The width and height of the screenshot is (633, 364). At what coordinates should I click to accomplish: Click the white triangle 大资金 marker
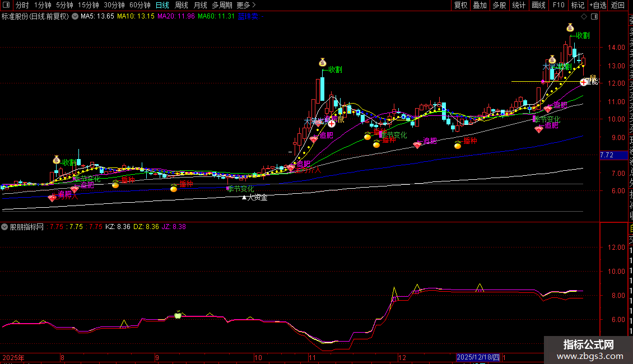pos(244,197)
